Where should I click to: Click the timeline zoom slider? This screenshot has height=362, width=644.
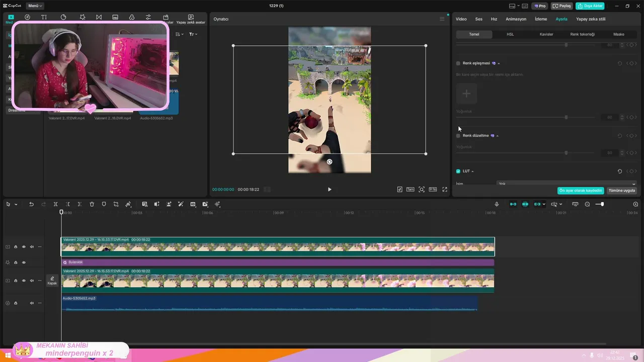[x=600, y=204]
